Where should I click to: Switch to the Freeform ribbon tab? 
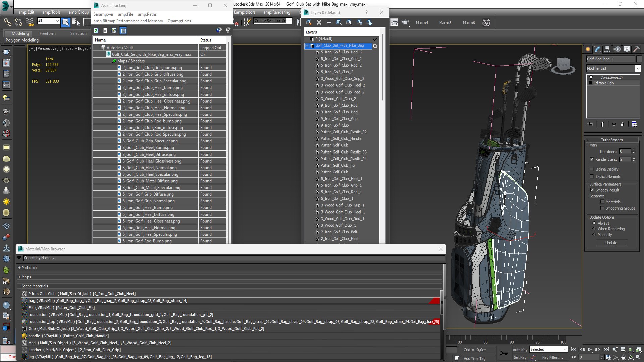click(x=48, y=33)
